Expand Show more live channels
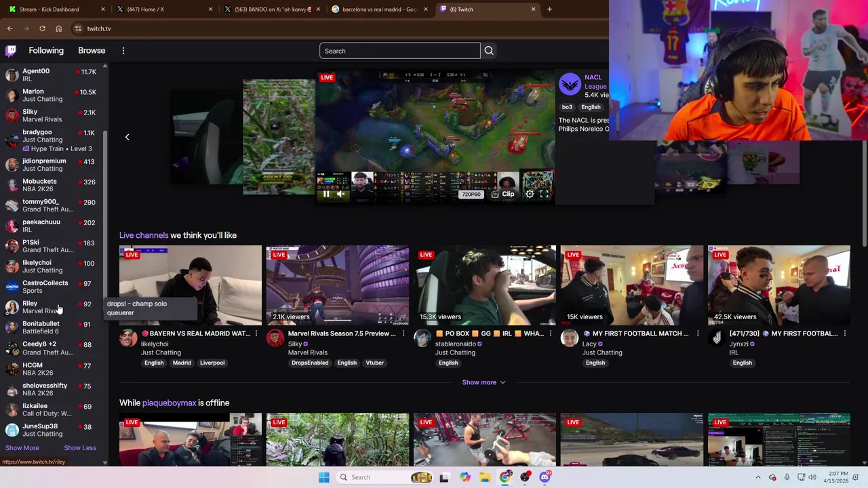Screen dimensions: 868x488 coord(484,382)
